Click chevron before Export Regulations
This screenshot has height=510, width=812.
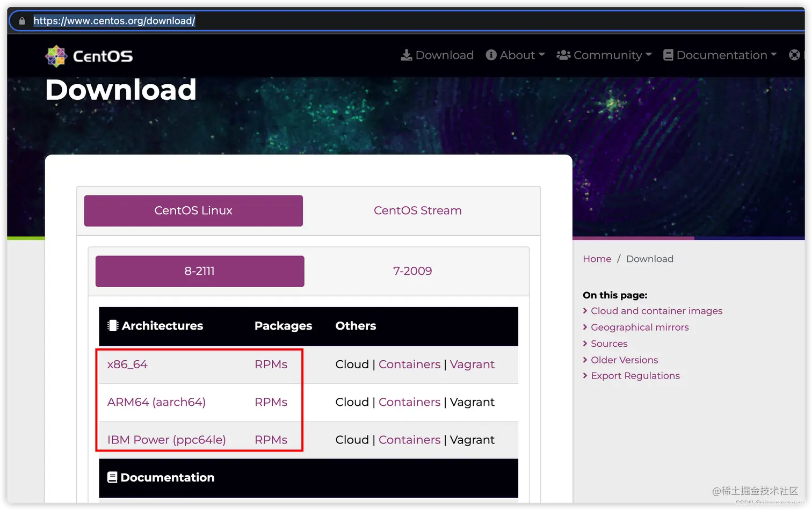(585, 376)
